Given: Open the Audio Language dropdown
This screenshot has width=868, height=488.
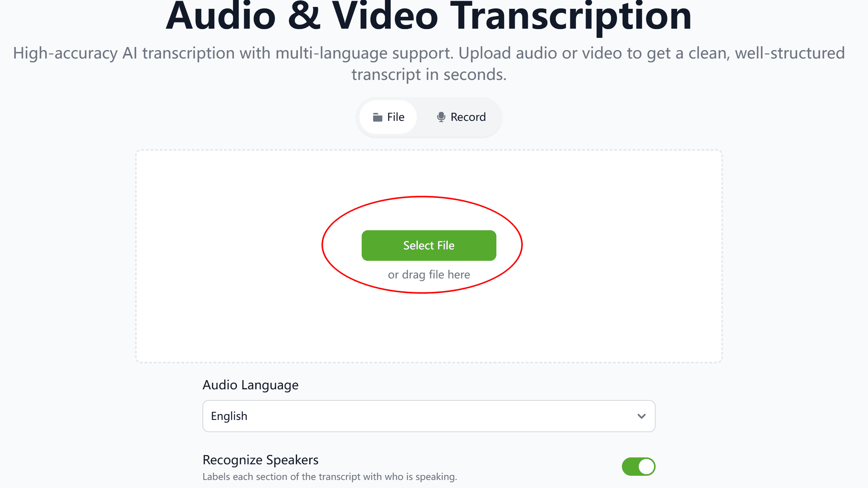Looking at the screenshot, I should click(429, 416).
